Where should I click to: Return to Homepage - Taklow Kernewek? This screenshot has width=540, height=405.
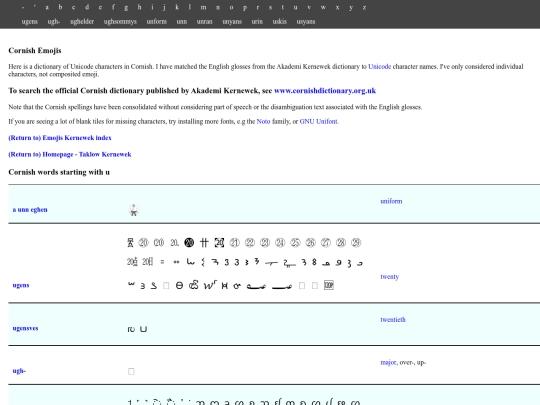coord(70,154)
